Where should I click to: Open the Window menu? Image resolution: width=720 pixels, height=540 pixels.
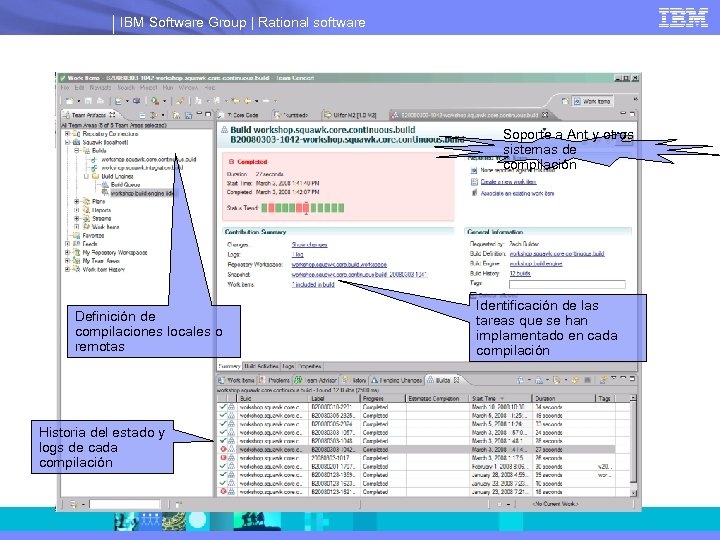(188, 87)
